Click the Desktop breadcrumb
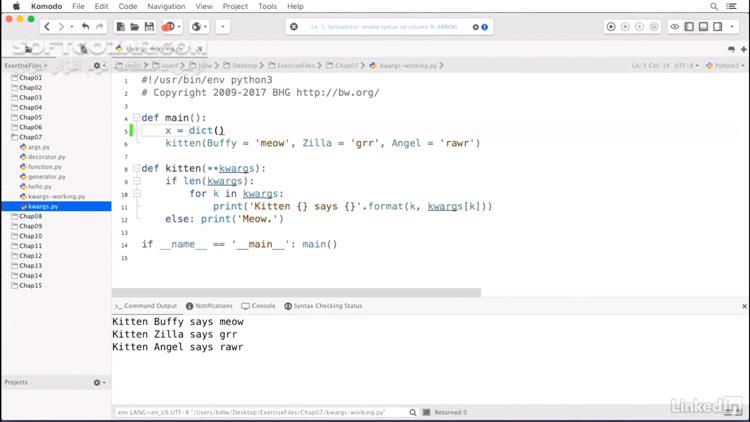 click(x=240, y=66)
